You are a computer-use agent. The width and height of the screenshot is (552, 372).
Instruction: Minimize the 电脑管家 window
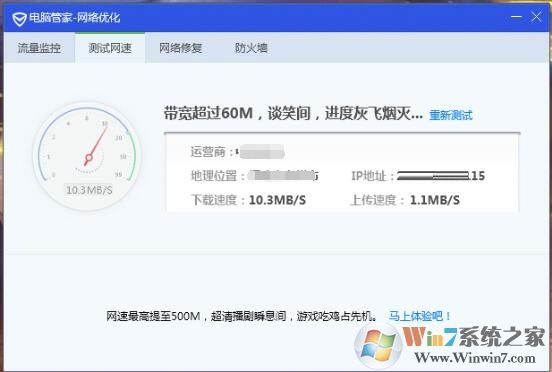point(516,17)
